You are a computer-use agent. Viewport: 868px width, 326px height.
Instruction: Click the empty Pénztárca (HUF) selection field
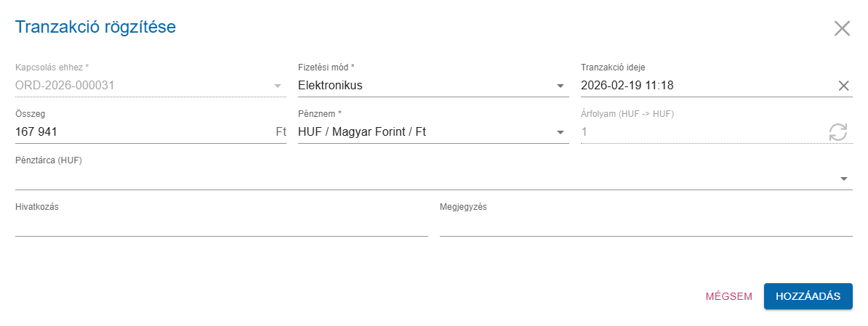tap(422, 179)
